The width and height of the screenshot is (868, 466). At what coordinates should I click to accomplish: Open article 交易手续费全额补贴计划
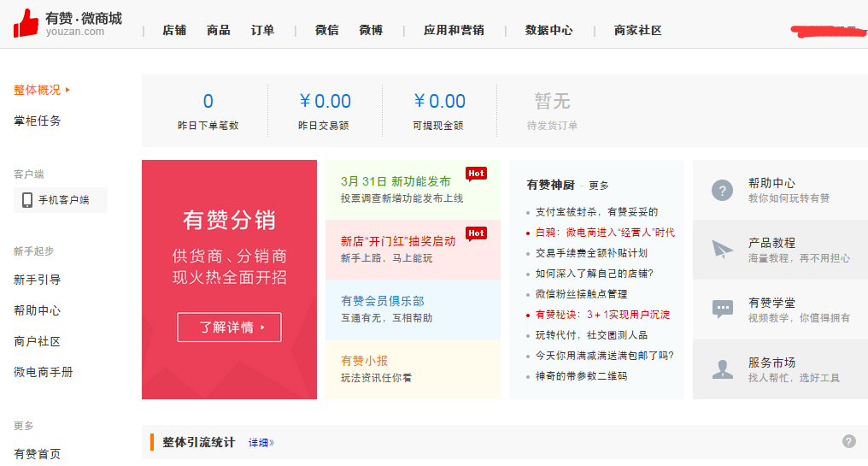591,253
